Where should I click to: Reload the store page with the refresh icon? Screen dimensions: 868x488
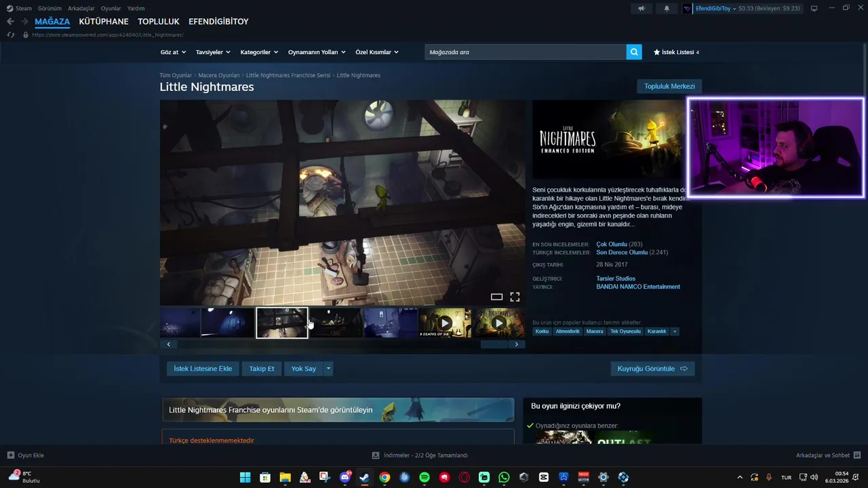click(10, 35)
